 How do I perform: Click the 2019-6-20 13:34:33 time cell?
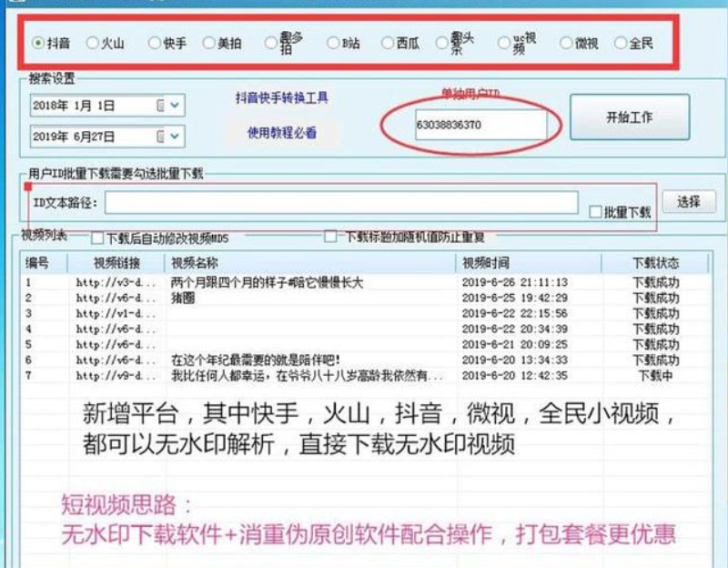(515, 360)
